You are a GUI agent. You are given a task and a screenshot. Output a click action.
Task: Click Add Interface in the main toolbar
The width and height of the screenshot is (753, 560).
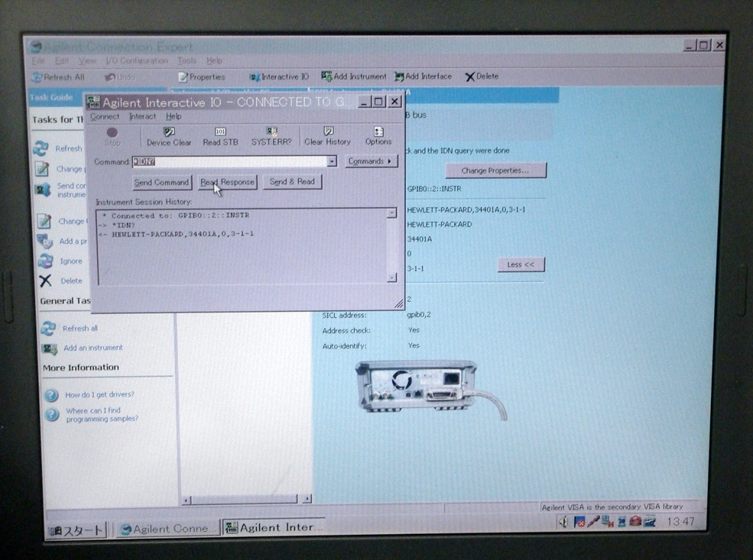pyautogui.click(x=423, y=76)
